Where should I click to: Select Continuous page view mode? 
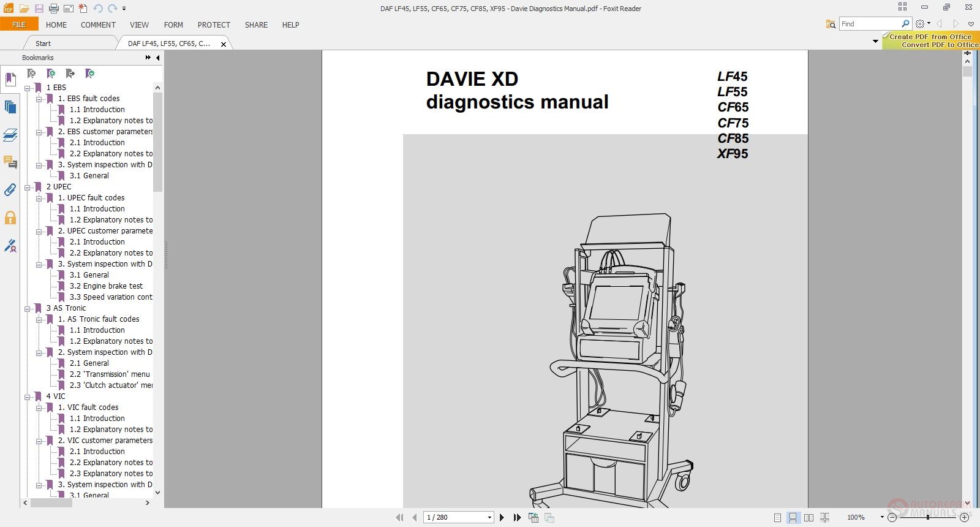(793, 518)
